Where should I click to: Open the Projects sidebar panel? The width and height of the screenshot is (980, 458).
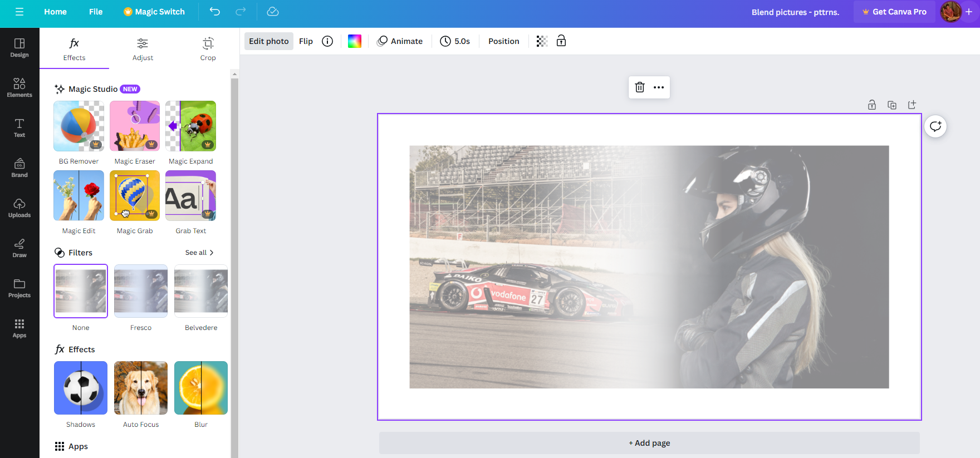click(19, 288)
